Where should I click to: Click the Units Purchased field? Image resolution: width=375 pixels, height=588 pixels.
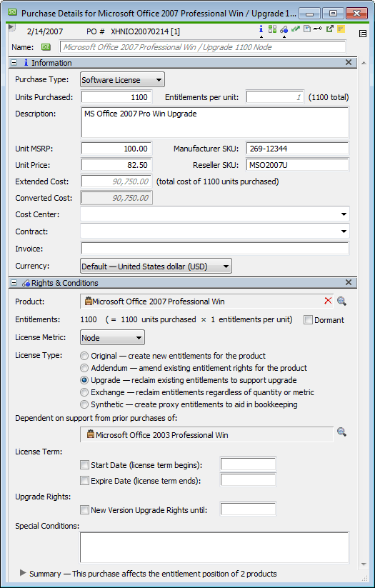tap(116, 97)
